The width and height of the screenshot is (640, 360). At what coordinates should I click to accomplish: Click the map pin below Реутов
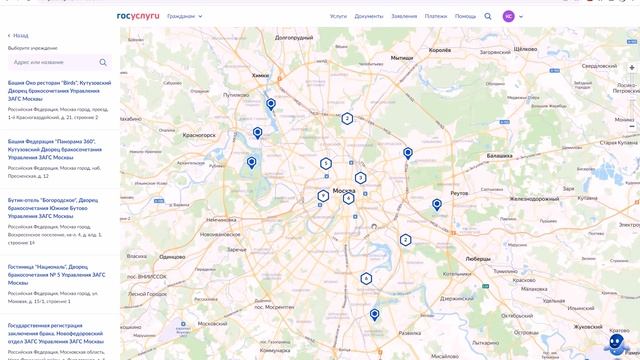point(437,204)
